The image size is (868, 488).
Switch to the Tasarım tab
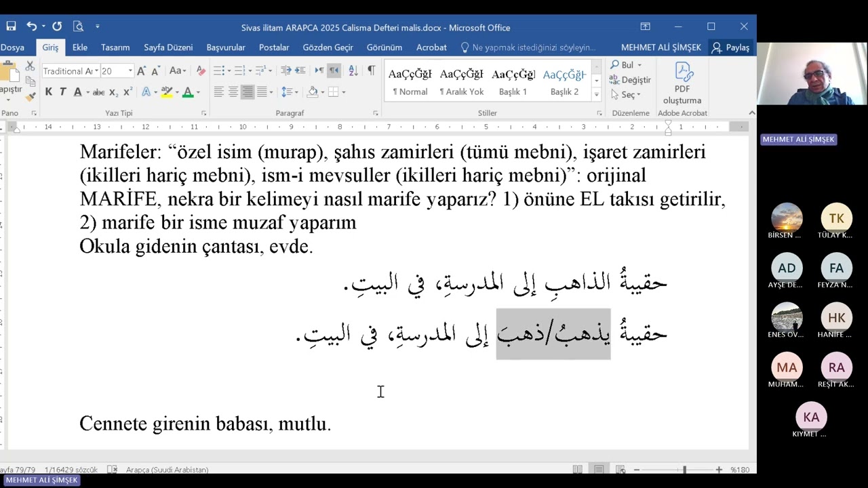click(115, 47)
